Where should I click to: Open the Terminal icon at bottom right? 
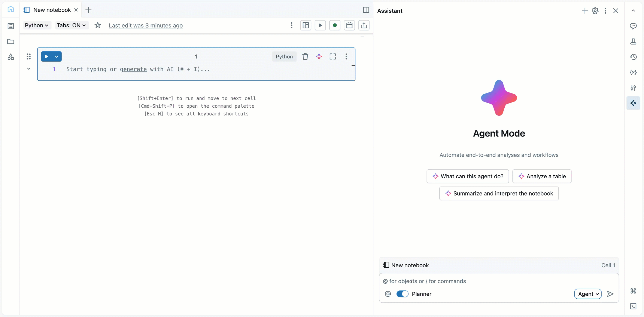pos(634,307)
